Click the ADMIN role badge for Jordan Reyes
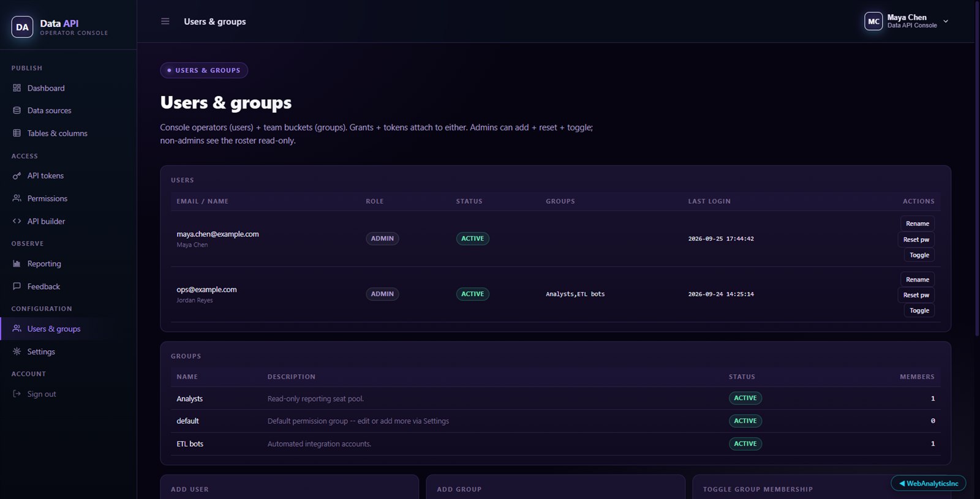Screen dimensions: 980x499 click(382, 294)
